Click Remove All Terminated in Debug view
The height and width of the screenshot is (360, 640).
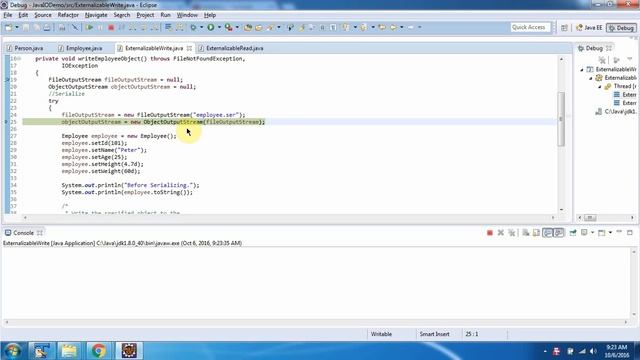point(602,60)
